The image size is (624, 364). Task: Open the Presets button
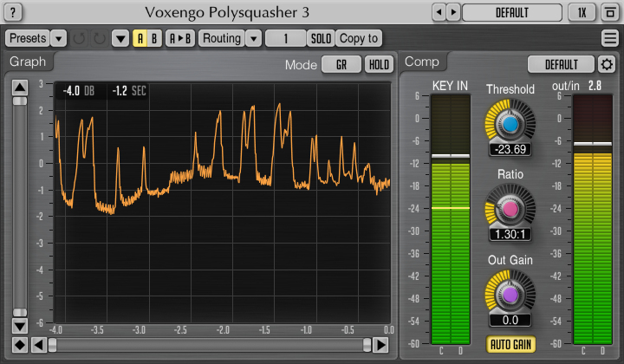[x=28, y=39]
